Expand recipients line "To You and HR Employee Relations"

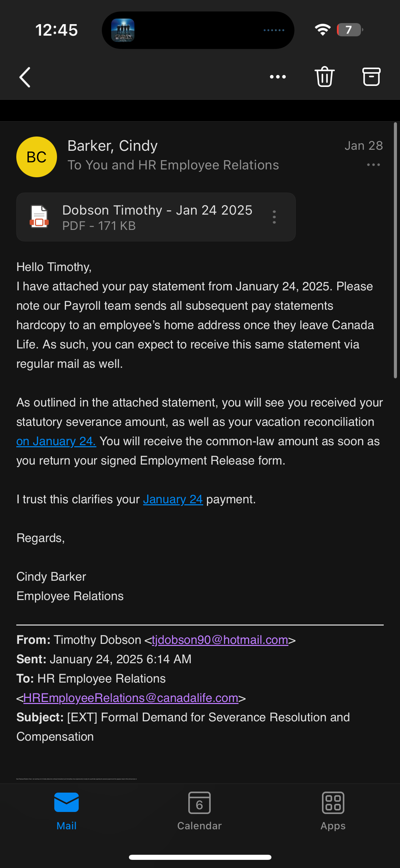pyautogui.click(x=173, y=165)
